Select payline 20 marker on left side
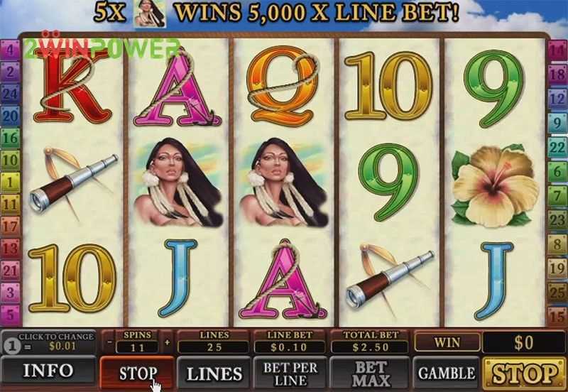568x392 pixels. click(x=10, y=116)
